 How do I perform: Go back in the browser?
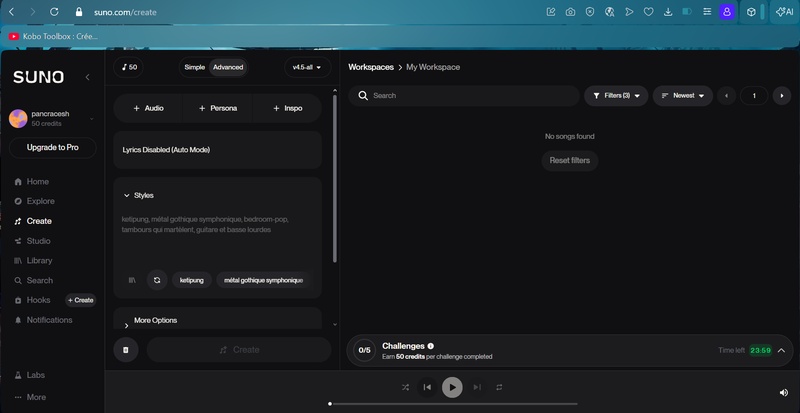click(x=11, y=12)
